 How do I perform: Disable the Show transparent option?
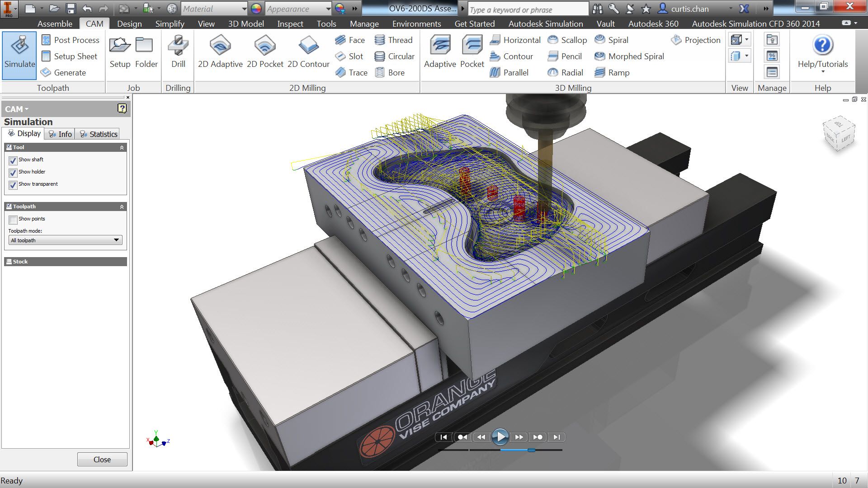pyautogui.click(x=13, y=184)
